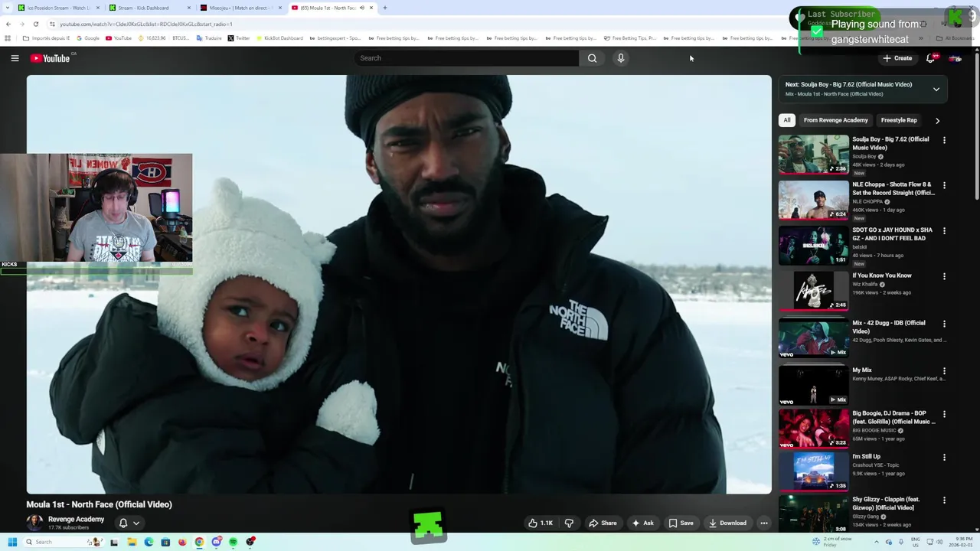Go back in Chrome history
Image resolution: width=980 pixels, height=551 pixels.
point(8,24)
